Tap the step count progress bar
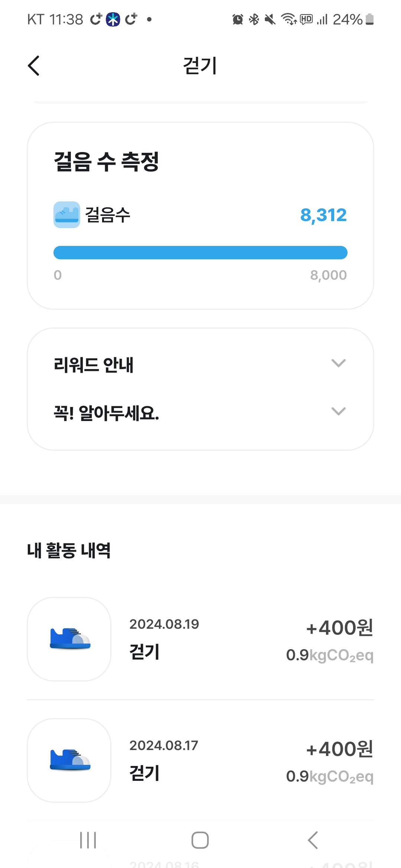This screenshot has width=401, height=868. click(x=200, y=253)
